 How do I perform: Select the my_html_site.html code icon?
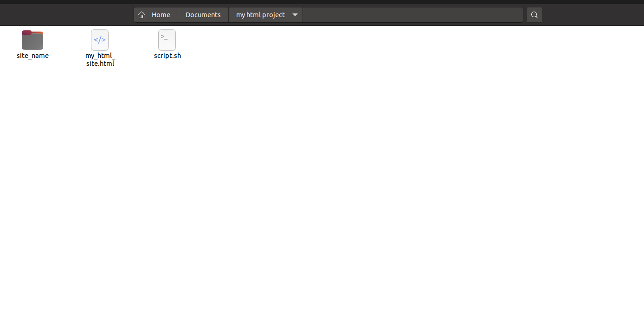(100, 40)
